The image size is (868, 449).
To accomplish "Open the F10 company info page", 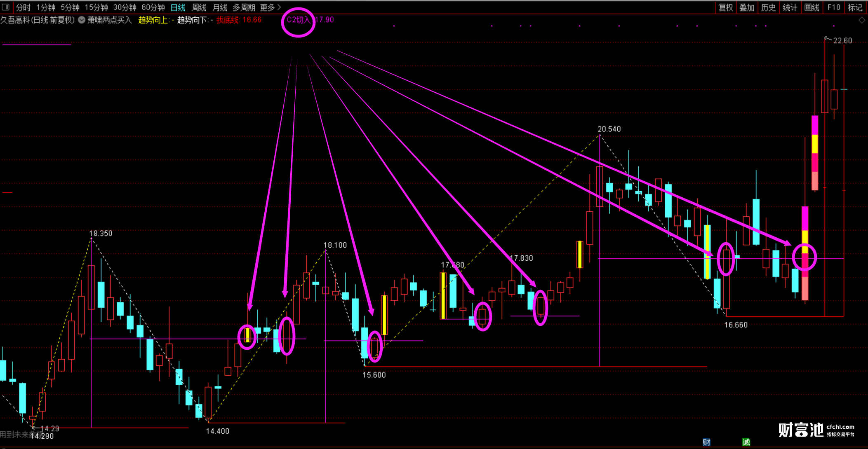I will coord(833,7).
